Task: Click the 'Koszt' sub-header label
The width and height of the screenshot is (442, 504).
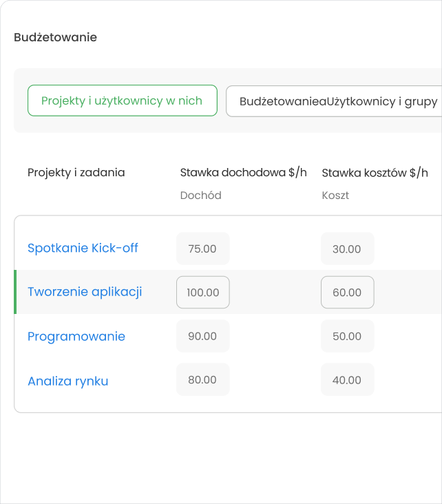Action: 335,196
